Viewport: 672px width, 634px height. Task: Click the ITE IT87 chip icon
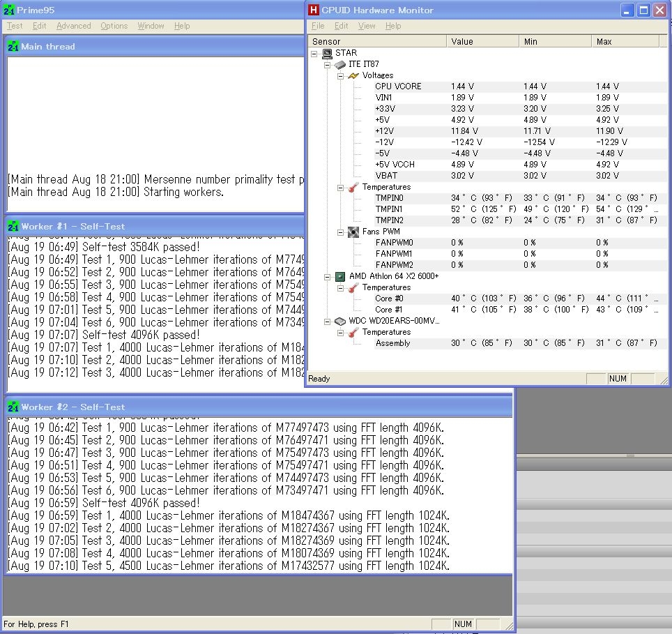(x=340, y=64)
